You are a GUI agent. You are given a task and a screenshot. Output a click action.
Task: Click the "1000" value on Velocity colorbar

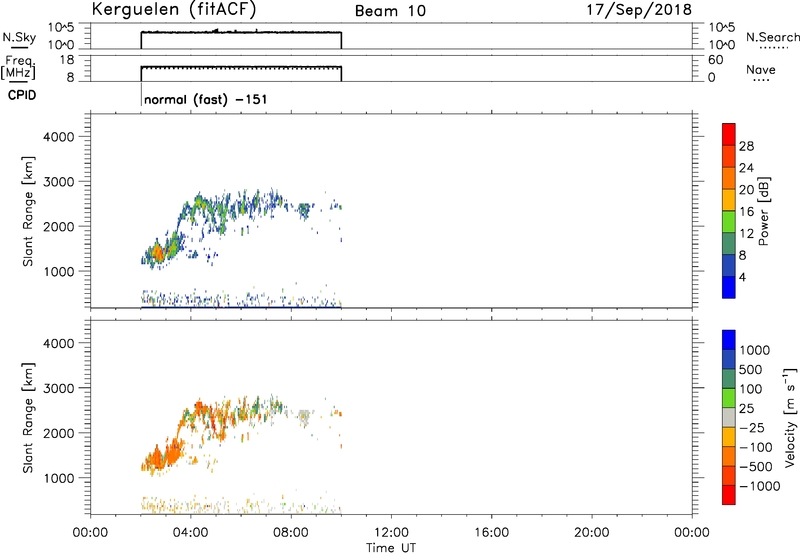coord(755,350)
